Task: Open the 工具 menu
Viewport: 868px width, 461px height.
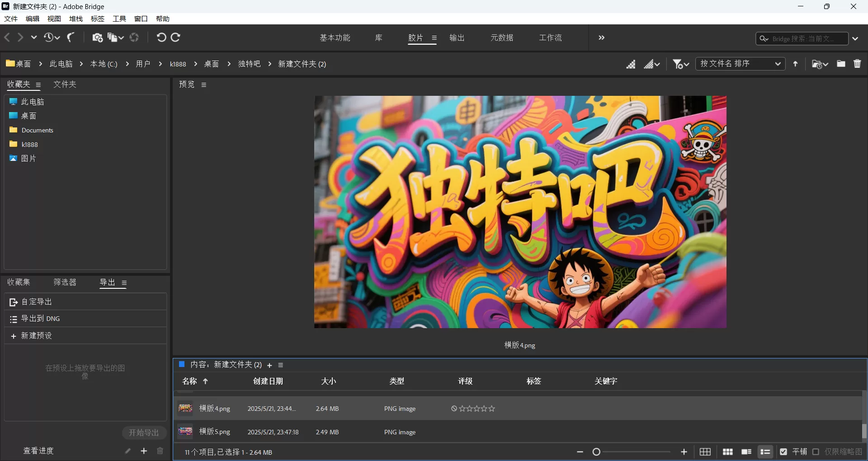Action: pos(119,19)
